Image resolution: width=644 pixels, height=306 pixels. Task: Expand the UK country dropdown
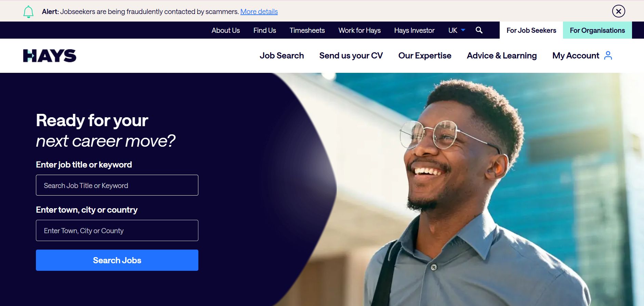[x=457, y=30]
